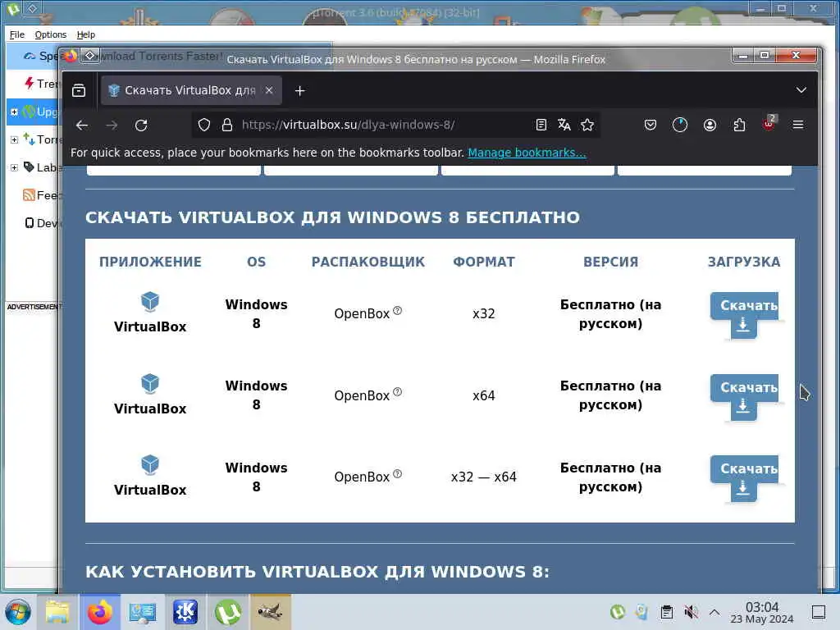
Task: Bookmark this page with star
Action: pyautogui.click(x=587, y=125)
